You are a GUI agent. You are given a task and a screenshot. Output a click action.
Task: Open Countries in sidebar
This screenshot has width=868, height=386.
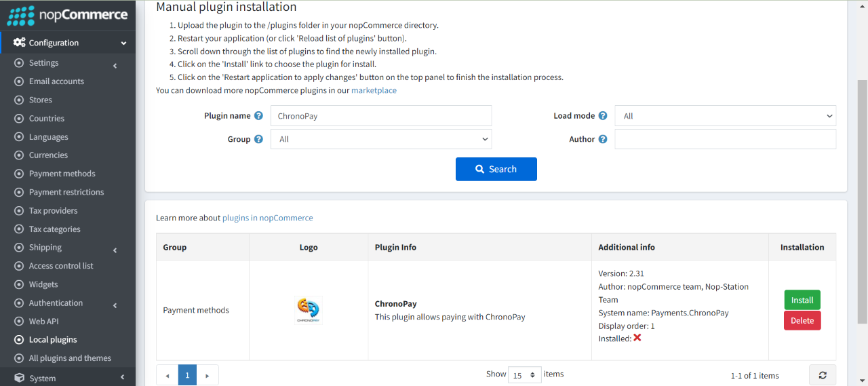point(47,118)
